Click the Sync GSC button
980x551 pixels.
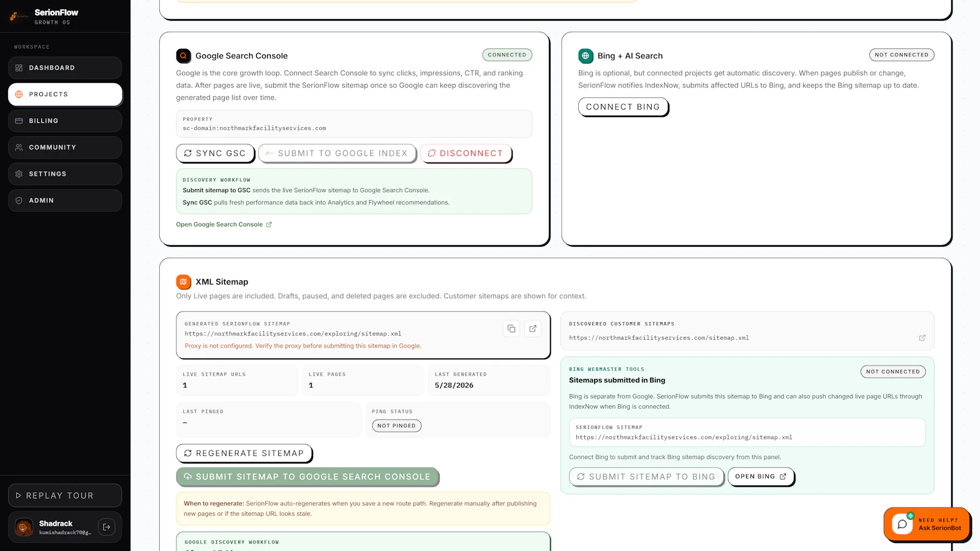[215, 153]
